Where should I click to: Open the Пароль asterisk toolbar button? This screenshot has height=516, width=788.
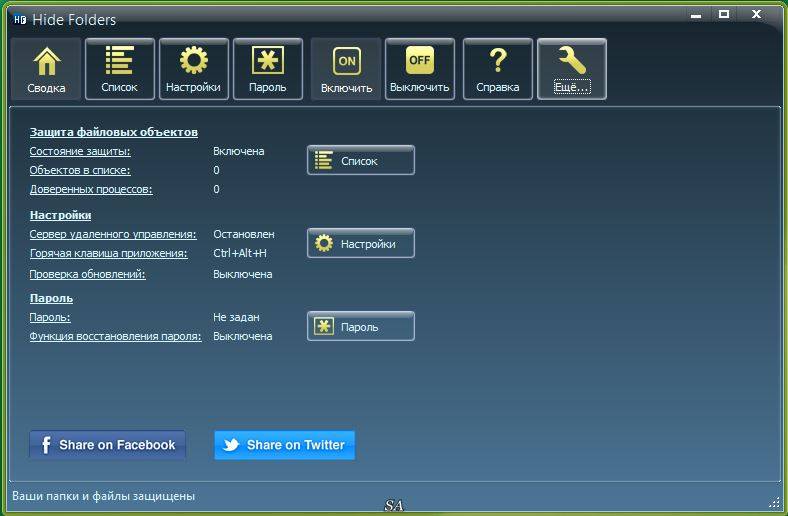click(268, 69)
